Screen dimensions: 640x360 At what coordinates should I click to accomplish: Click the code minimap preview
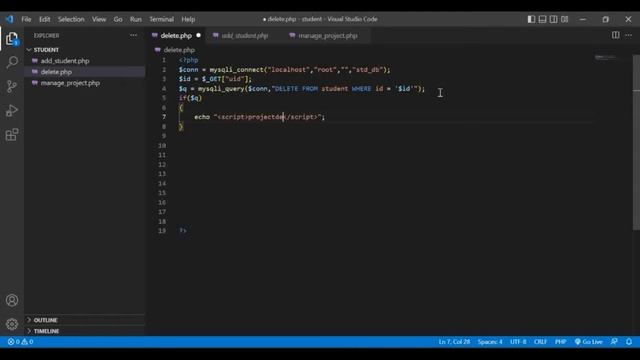(x=605, y=58)
